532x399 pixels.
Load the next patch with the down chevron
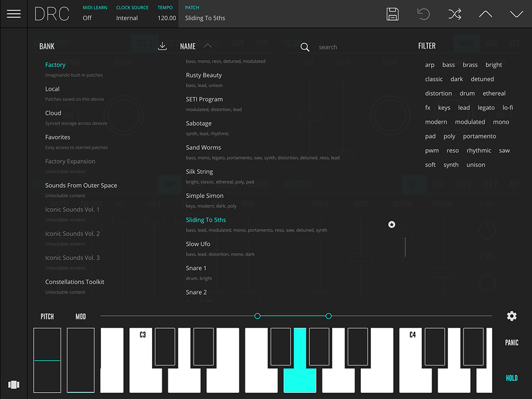(516, 14)
